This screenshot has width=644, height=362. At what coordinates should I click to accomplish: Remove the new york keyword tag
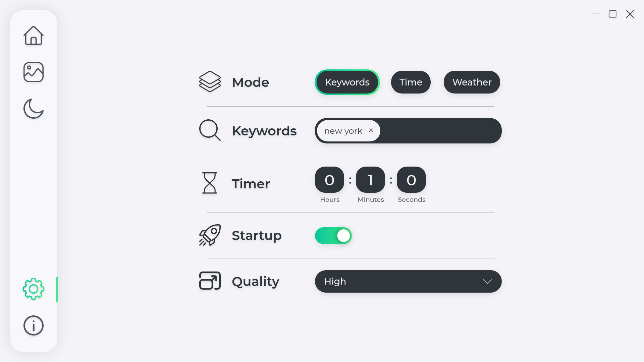point(371,130)
